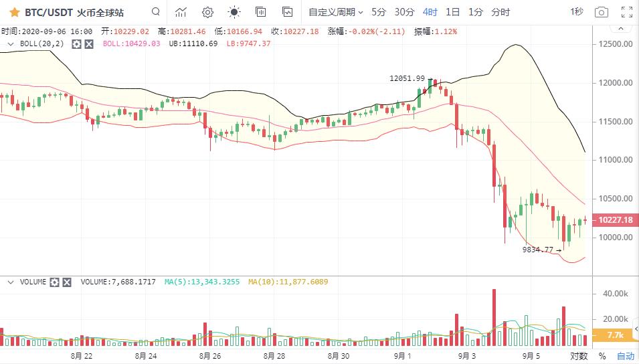This screenshot has width=639, height=364.
Task: Toggle 对数 logarithmic scale
Action: 579,356
